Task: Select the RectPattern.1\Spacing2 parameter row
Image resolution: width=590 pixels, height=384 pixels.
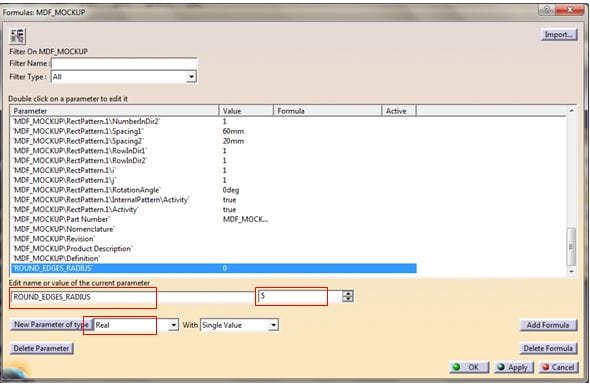Action: point(213,141)
